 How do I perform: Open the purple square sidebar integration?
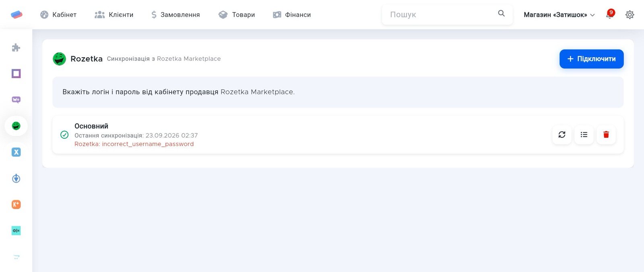(16, 74)
